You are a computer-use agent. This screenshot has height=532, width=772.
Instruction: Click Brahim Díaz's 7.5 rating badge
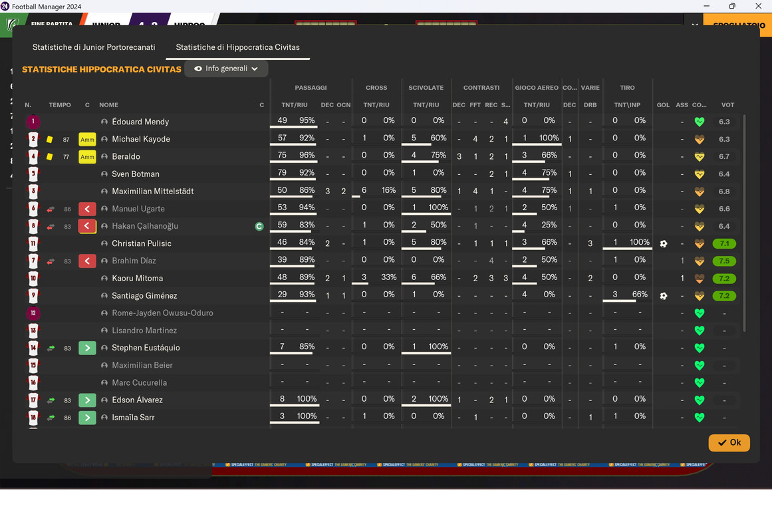pos(723,261)
